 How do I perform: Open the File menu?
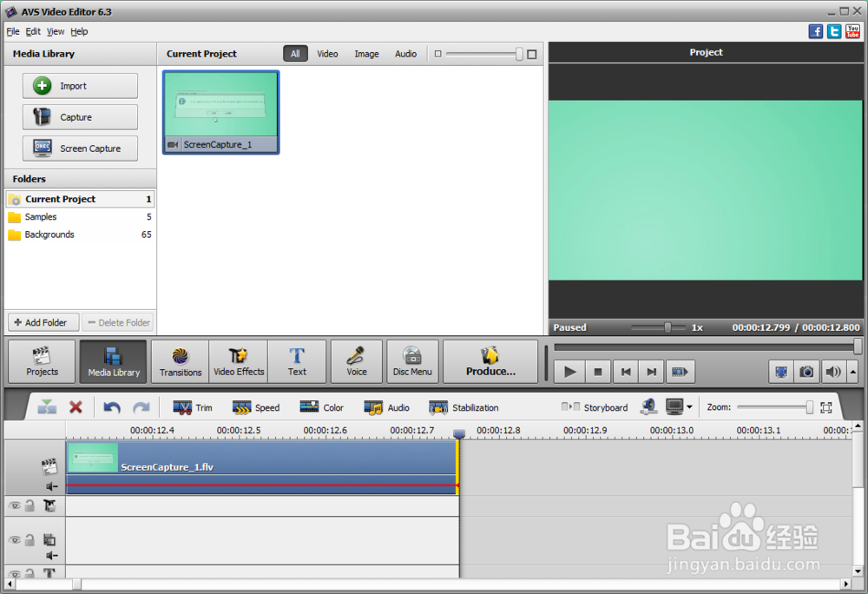coord(13,31)
